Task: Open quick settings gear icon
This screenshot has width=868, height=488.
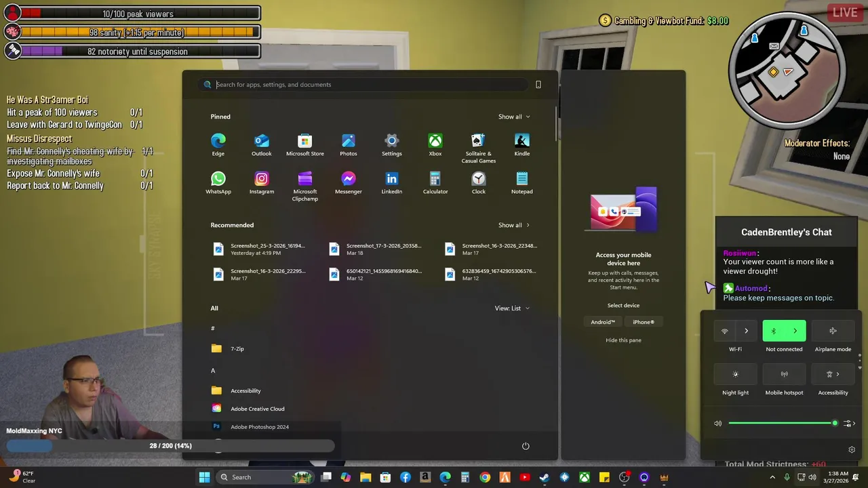Action: pyautogui.click(x=852, y=449)
